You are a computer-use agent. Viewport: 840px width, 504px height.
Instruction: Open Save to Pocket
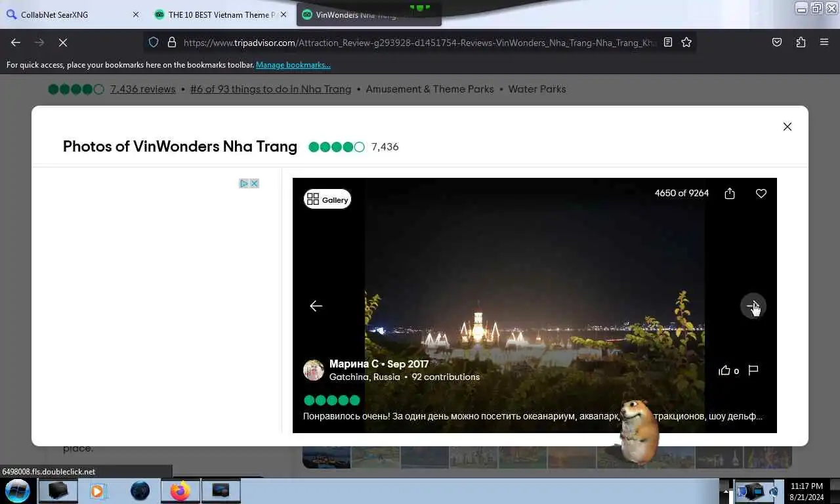point(777,42)
